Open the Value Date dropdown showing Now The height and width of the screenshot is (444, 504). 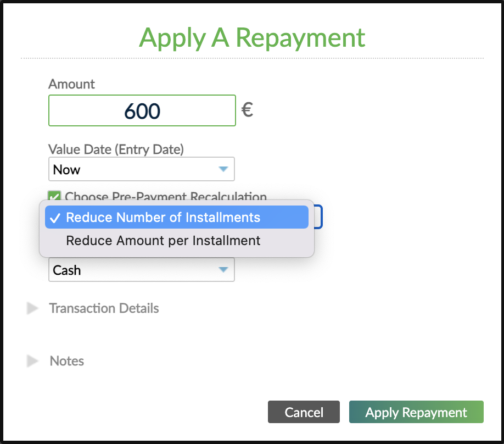141,169
